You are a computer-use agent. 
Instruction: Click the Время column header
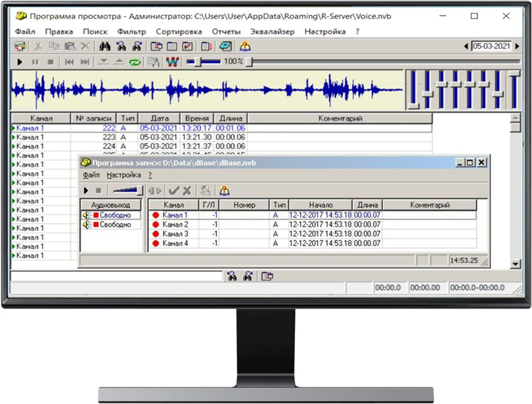[196, 118]
